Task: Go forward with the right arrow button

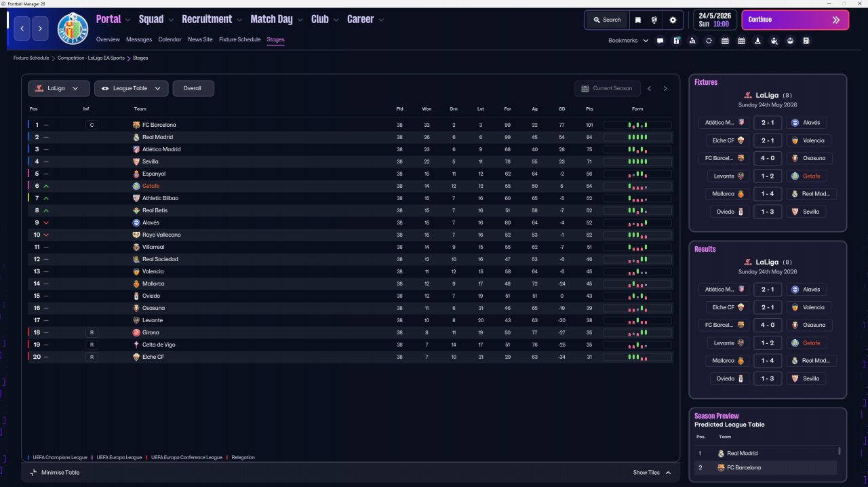Action: (40, 28)
